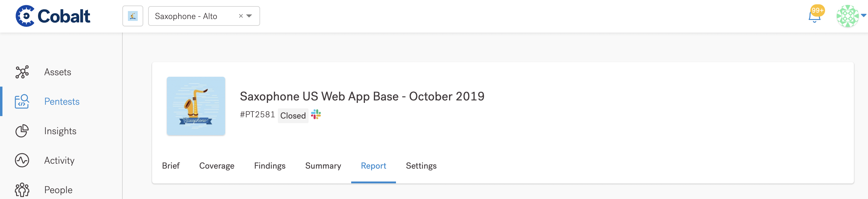This screenshot has height=199, width=868.
Task: Click the Activity pulse icon
Action: point(22,160)
